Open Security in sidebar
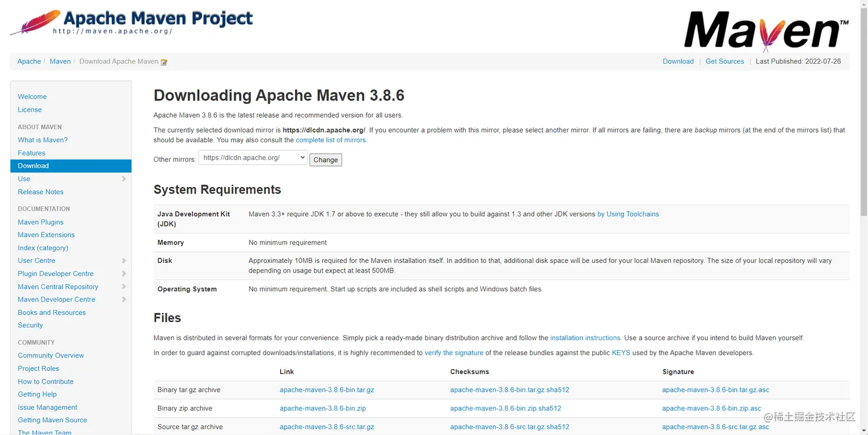 (x=30, y=325)
